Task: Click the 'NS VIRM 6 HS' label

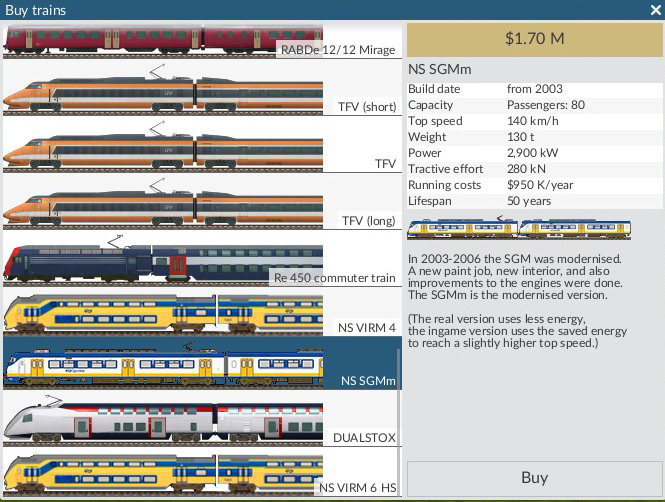Action: click(358, 488)
